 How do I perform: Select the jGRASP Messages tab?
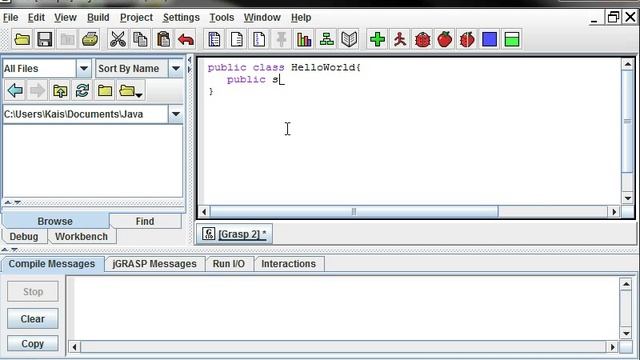click(154, 264)
